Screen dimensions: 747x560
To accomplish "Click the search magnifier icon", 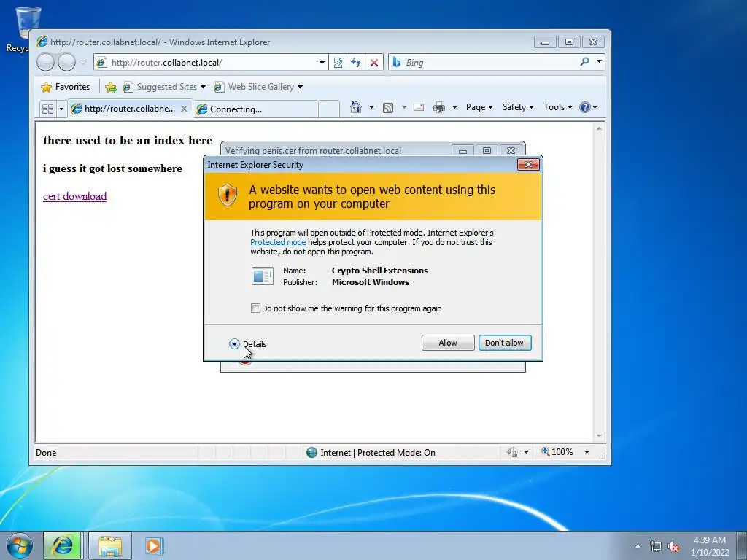I will pyautogui.click(x=584, y=62).
